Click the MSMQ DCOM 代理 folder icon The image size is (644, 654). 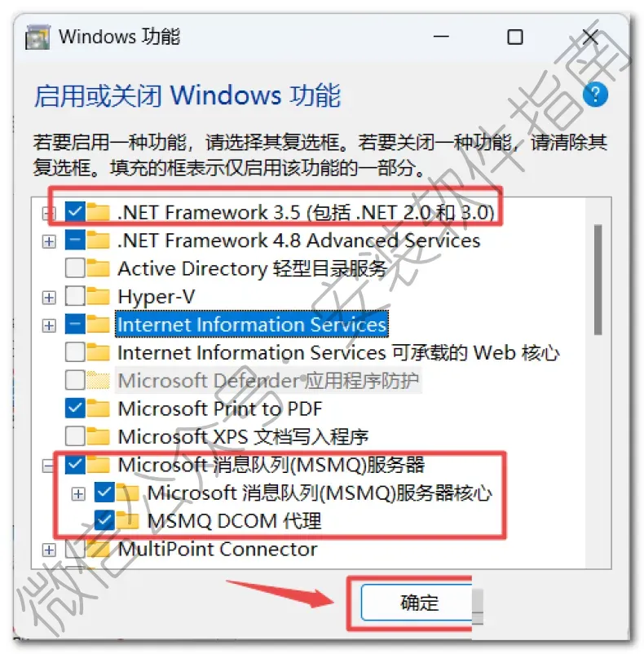point(127,520)
